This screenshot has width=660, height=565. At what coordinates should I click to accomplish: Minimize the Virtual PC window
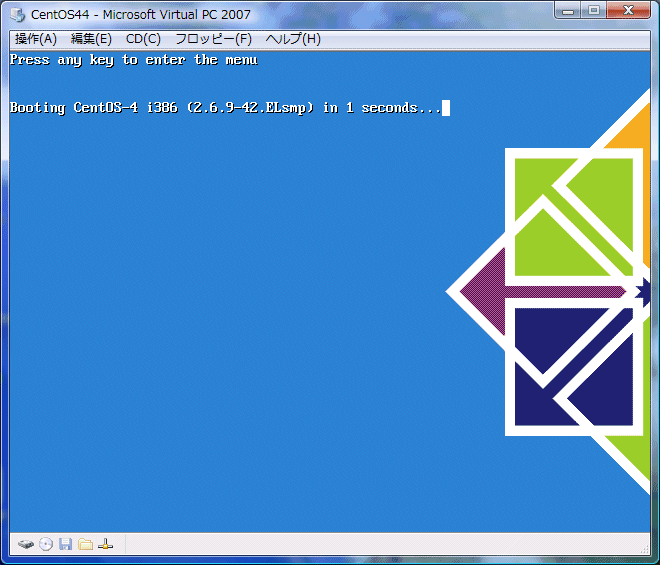coord(568,11)
